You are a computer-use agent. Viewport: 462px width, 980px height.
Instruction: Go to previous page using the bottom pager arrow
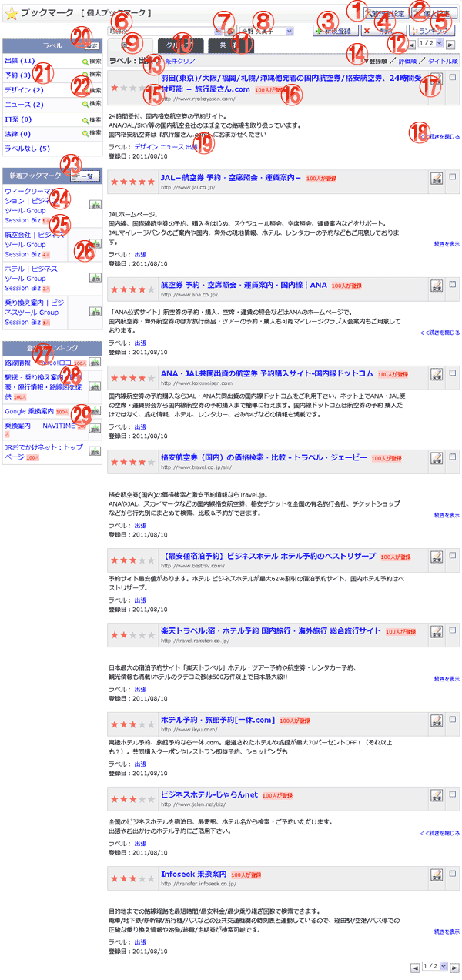click(415, 967)
